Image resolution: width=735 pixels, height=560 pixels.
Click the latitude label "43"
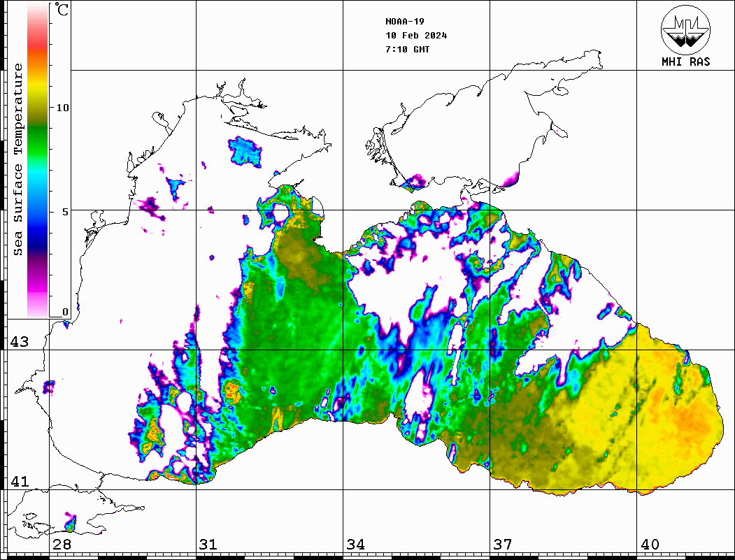[x=20, y=342]
